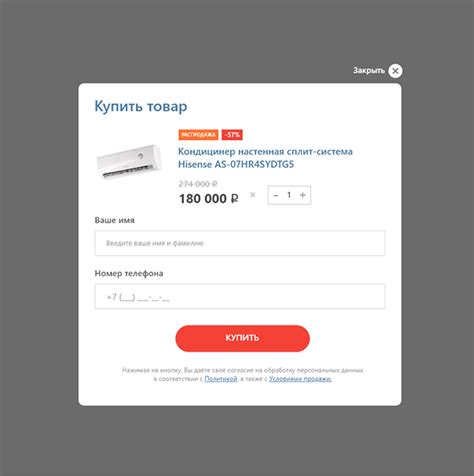Focus the phone field with +7 mask

tap(240, 296)
